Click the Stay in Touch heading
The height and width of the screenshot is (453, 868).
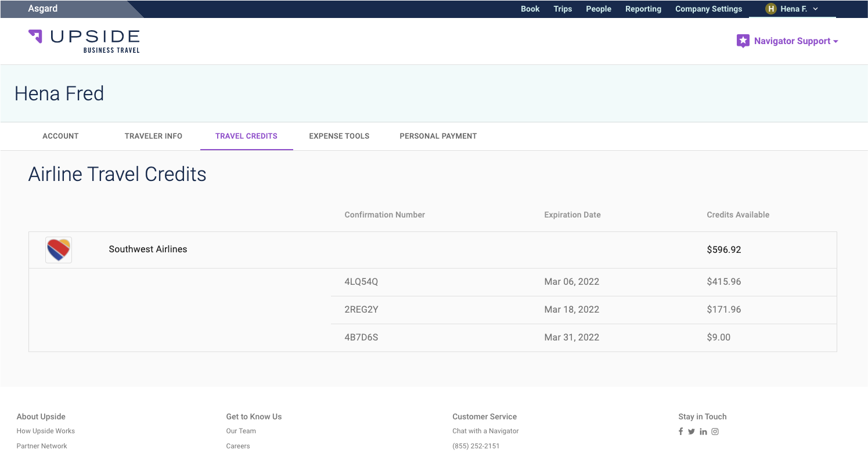[x=703, y=416]
